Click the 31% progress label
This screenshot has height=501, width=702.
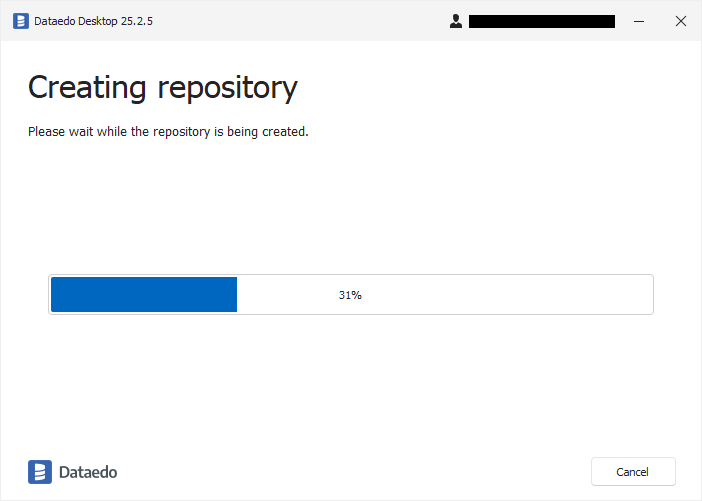point(350,295)
